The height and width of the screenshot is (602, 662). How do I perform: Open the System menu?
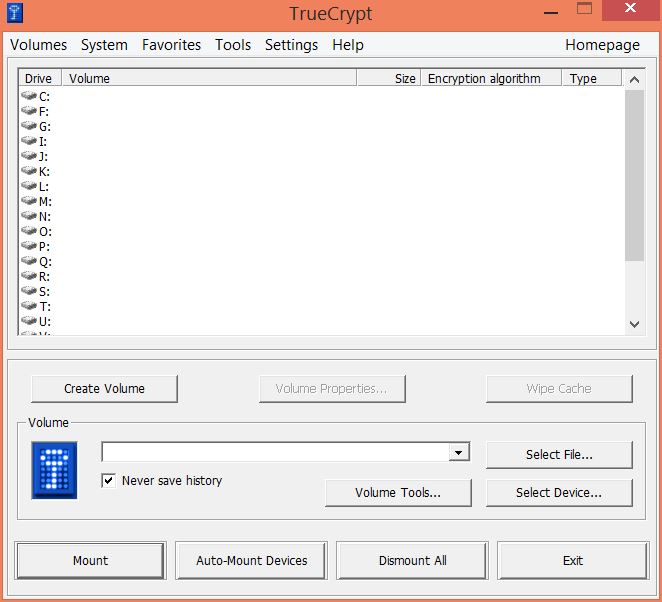point(104,45)
